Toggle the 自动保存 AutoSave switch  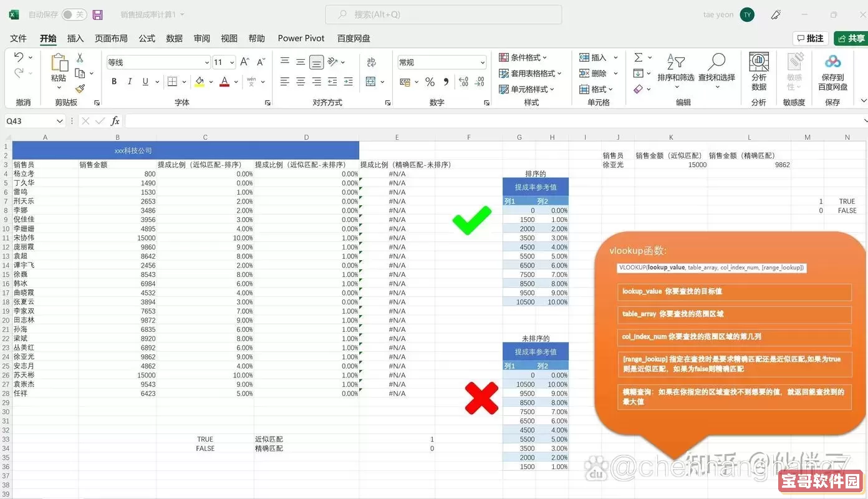(74, 14)
